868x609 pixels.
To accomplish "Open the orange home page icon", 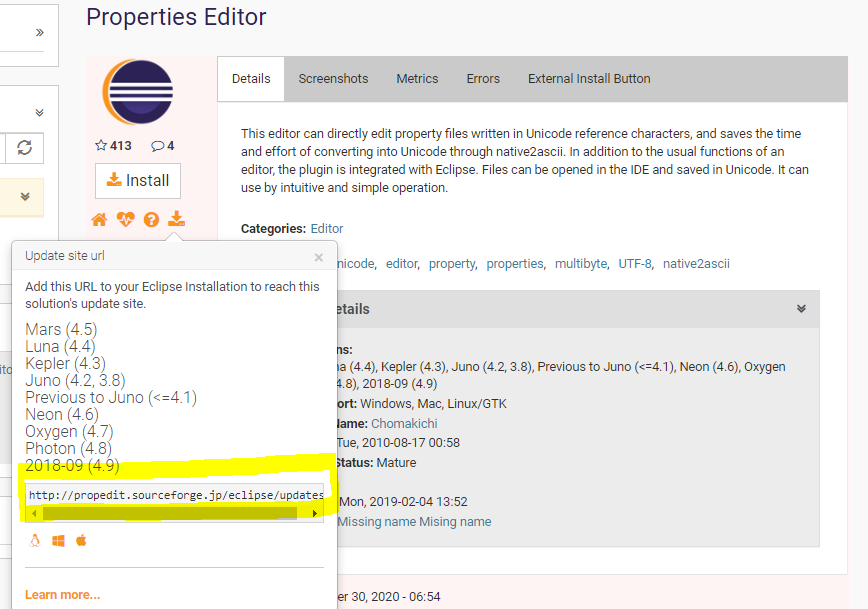I will pyautogui.click(x=99, y=220).
